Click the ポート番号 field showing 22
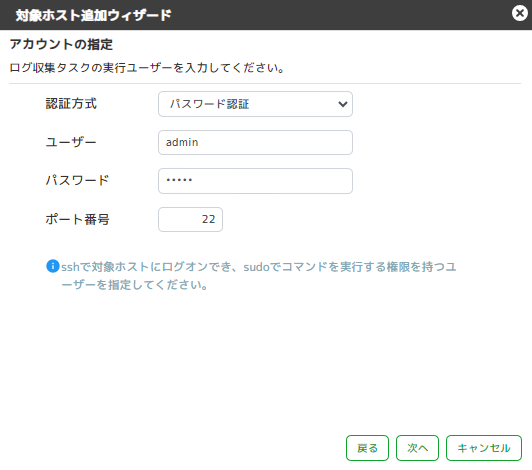 pyautogui.click(x=190, y=220)
